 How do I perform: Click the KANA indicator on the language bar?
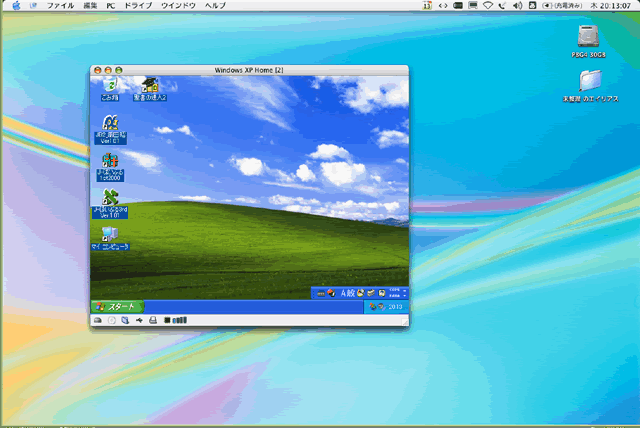tap(394, 296)
